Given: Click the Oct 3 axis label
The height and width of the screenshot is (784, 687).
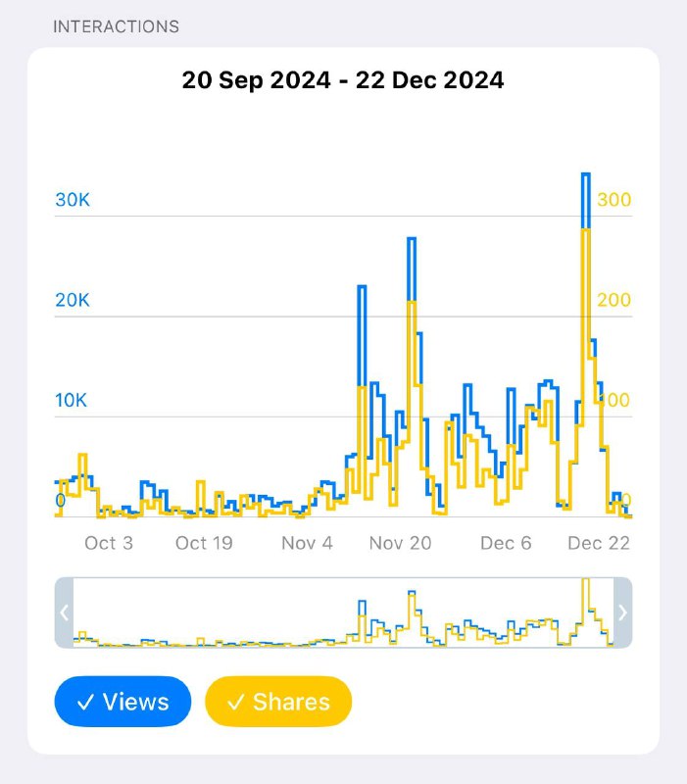Looking at the screenshot, I should pyautogui.click(x=109, y=543).
